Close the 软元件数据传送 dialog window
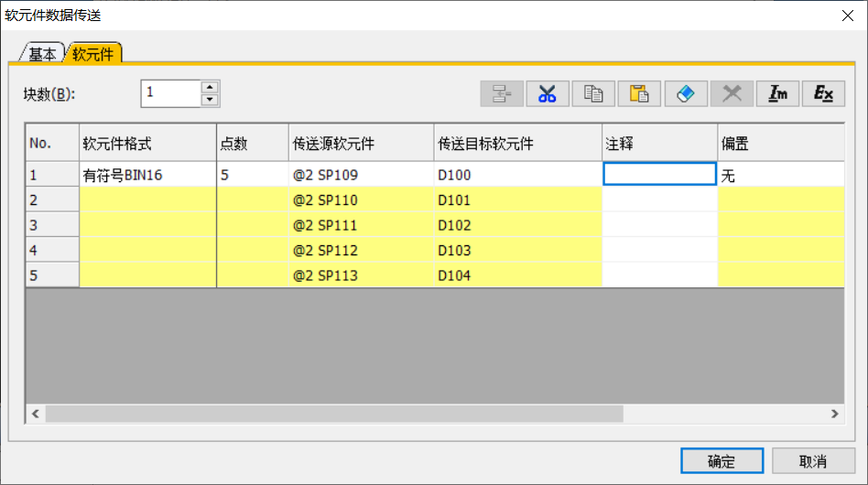Image resolution: width=868 pixels, height=485 pixels. [x=846, y=15]
